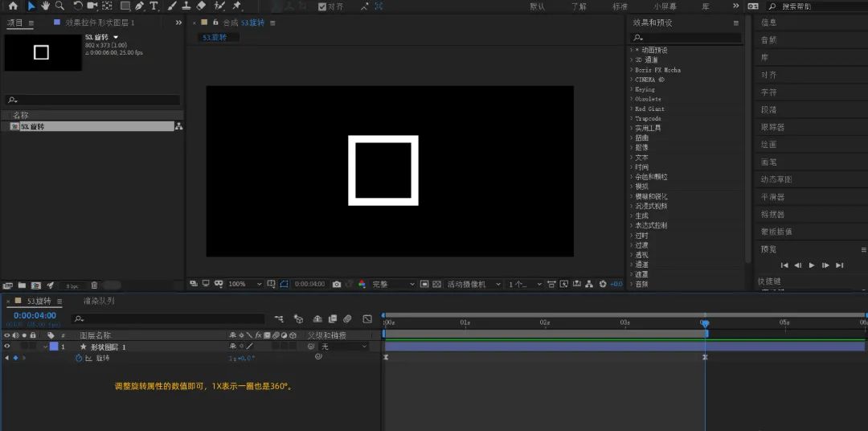This screenshot has height=431, width=868.
Task: Open the 渲染队列 tab
Action: coord(99,301)
